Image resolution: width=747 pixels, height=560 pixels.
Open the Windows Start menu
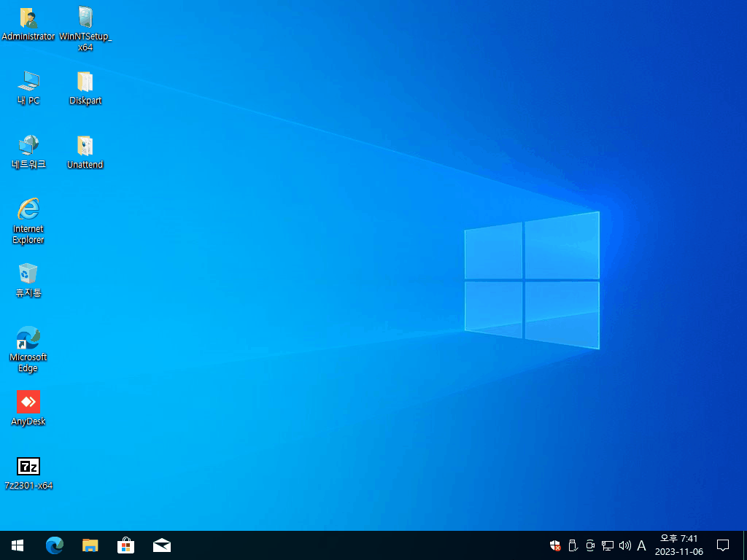(x=18, y=545)
